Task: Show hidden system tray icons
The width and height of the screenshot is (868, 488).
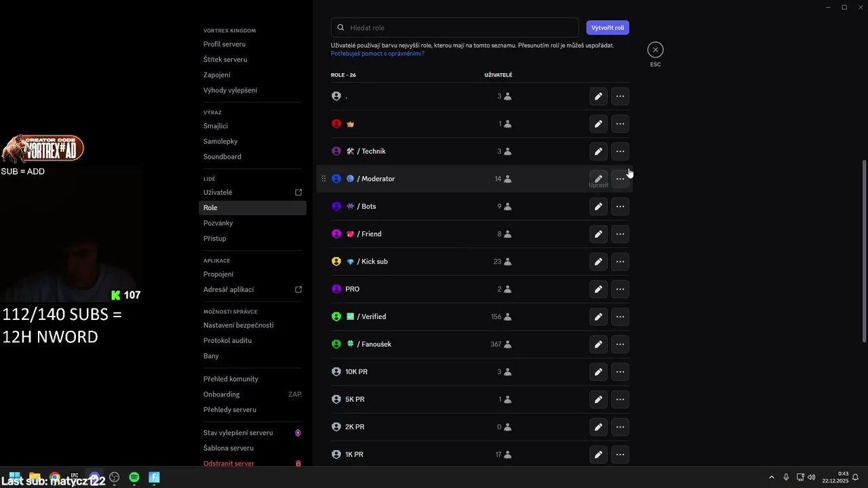Action: (x=771, y=478)
